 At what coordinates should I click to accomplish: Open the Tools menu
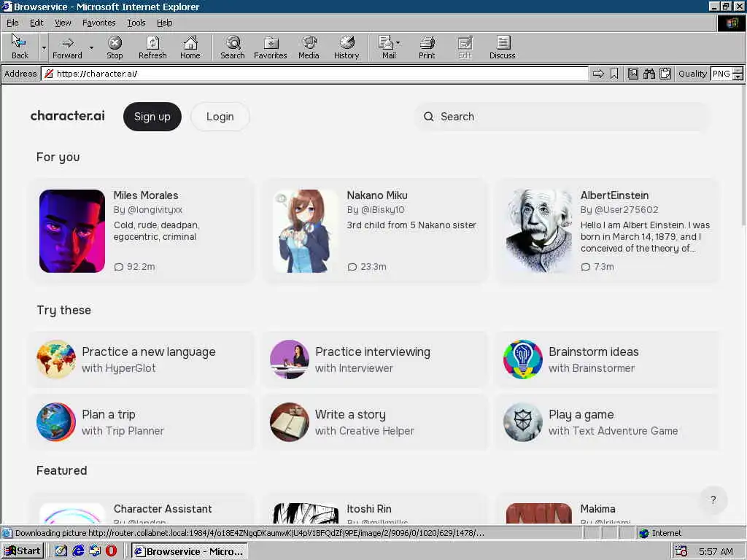coord(136,23)
